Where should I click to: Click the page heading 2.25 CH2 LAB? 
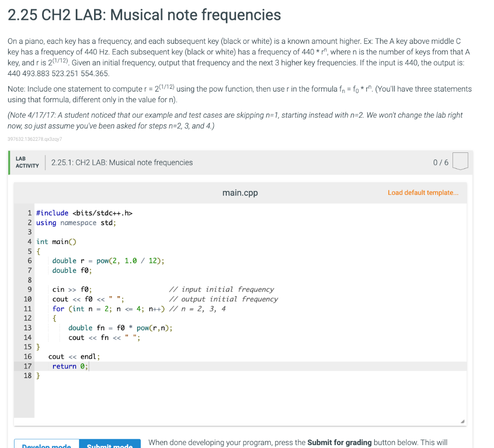pos(144,15)
